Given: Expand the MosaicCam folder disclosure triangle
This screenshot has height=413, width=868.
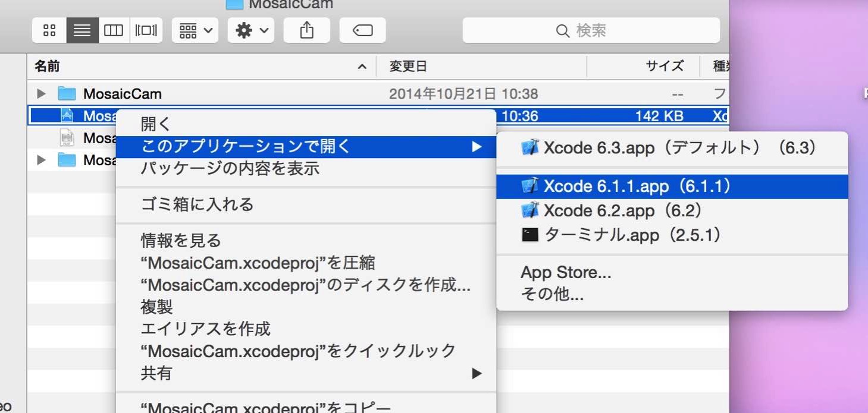Looking at the screenshot, I should coord(41,94).
